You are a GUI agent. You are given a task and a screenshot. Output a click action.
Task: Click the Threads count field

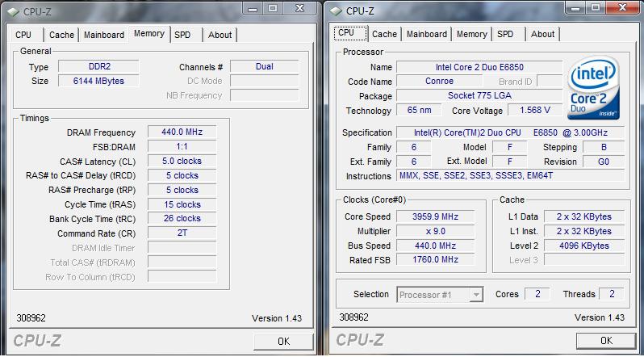click(x=612, y=294)
